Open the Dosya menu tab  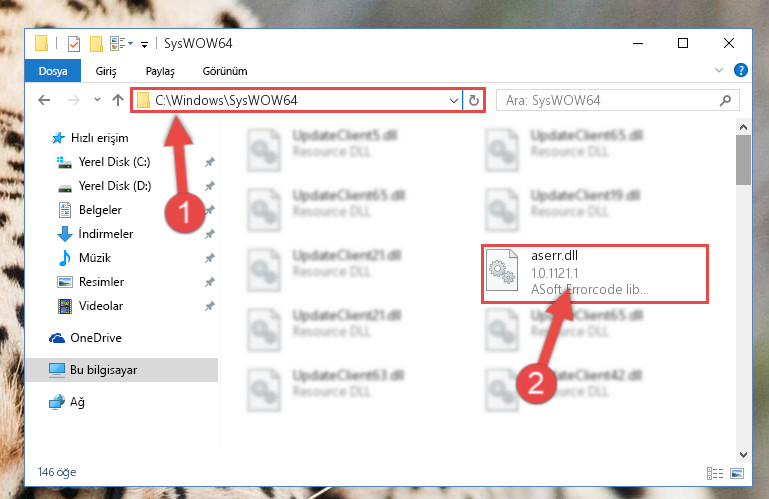[53, 71]
